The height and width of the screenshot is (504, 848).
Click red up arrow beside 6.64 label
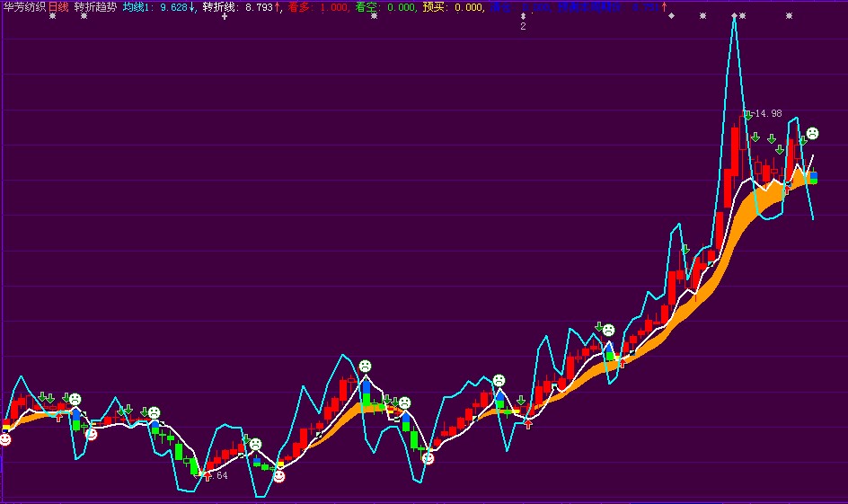coord(208,475)
